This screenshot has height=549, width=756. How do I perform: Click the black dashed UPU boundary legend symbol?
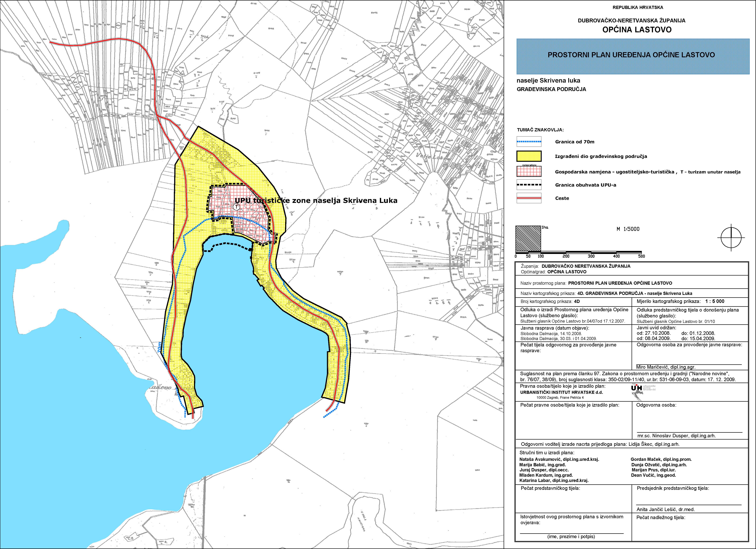click(529, 185)
